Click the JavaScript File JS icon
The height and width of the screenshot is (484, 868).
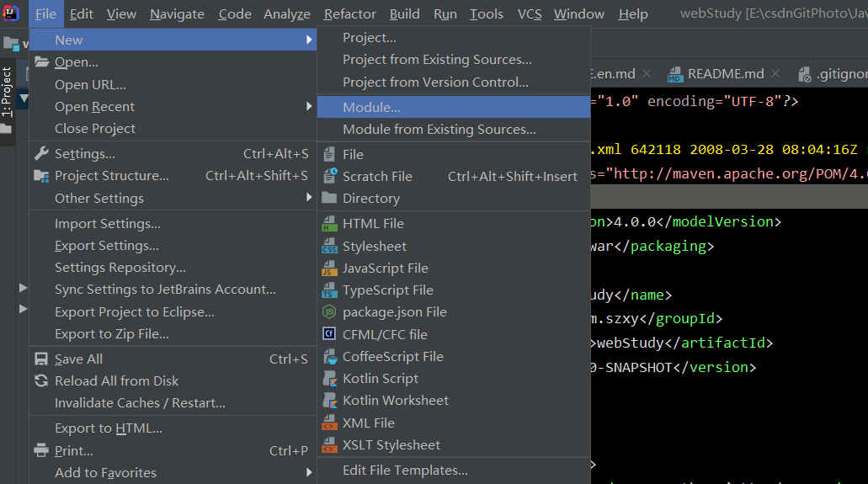329,268
